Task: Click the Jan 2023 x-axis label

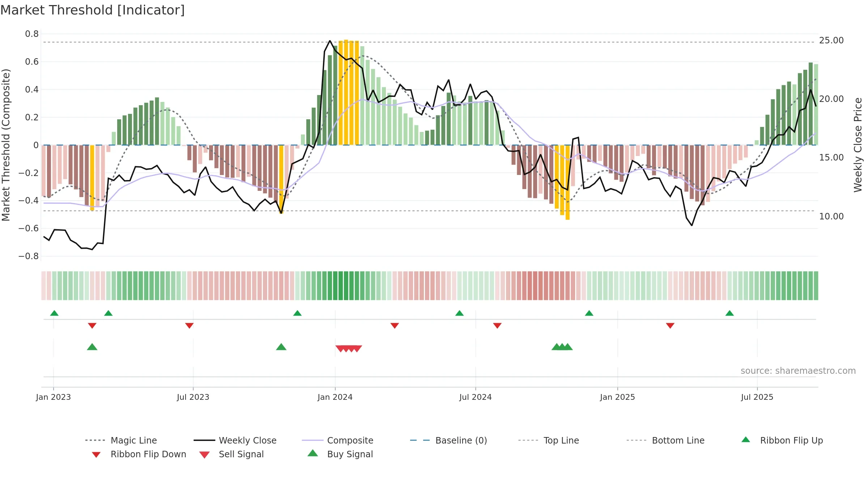Action: [54, 397]
